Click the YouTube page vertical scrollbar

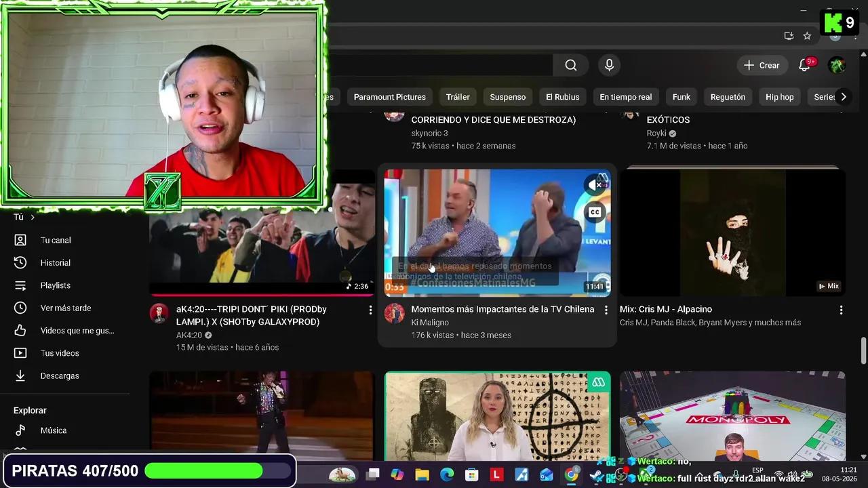863,350
